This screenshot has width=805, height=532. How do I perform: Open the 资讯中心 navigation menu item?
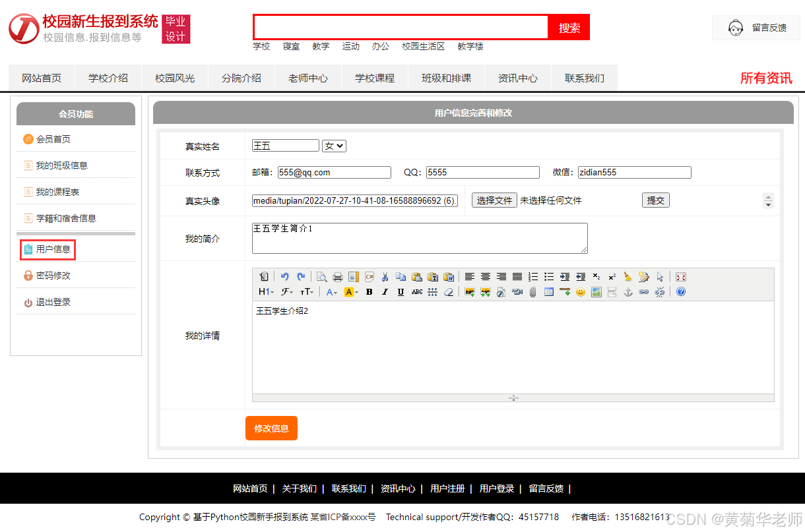click(518, 77)
